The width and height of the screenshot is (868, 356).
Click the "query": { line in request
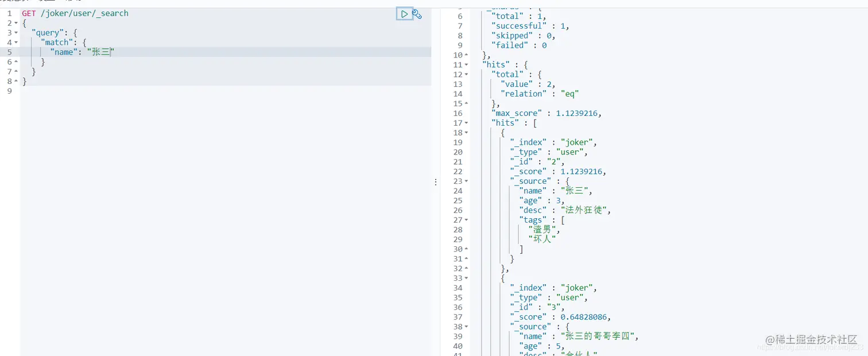click(54, 33)
